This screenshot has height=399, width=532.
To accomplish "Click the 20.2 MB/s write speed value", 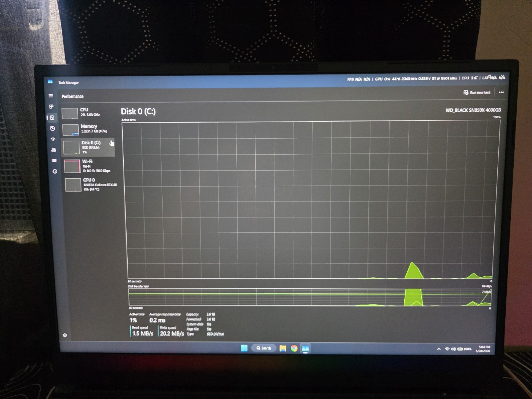I will tap(172, 333).
